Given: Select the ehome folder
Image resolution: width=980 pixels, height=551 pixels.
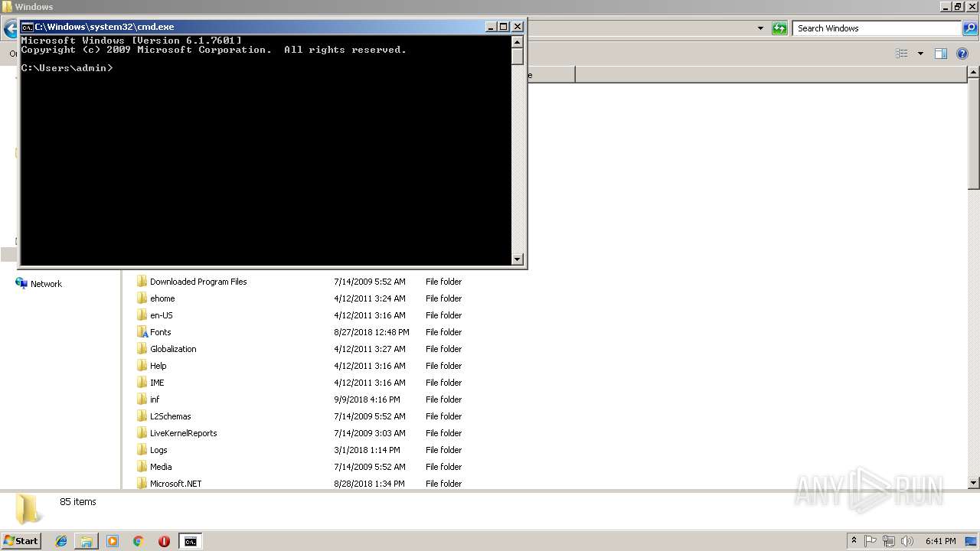Looking at the screenshot, I should [x=162, y=298].
